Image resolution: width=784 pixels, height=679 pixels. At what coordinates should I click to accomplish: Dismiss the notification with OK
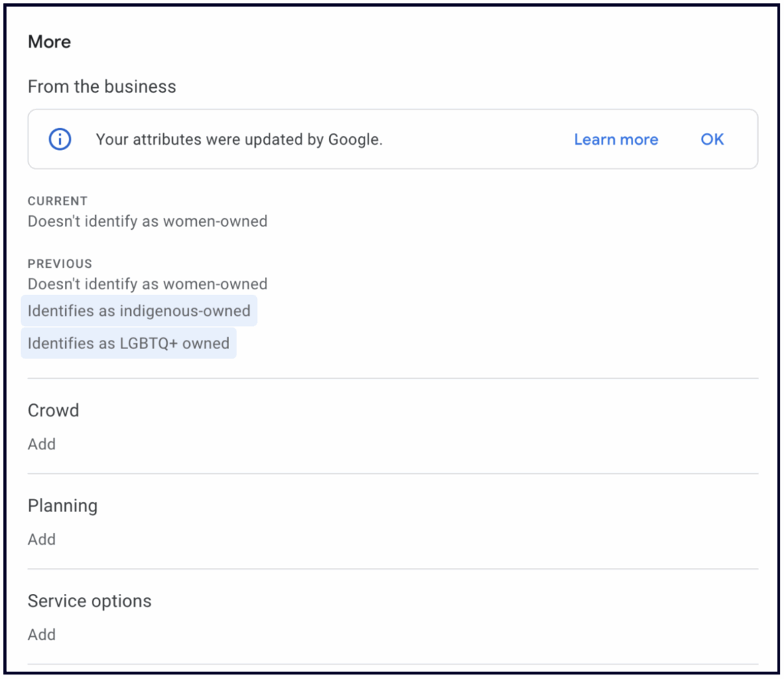(712, 139)
